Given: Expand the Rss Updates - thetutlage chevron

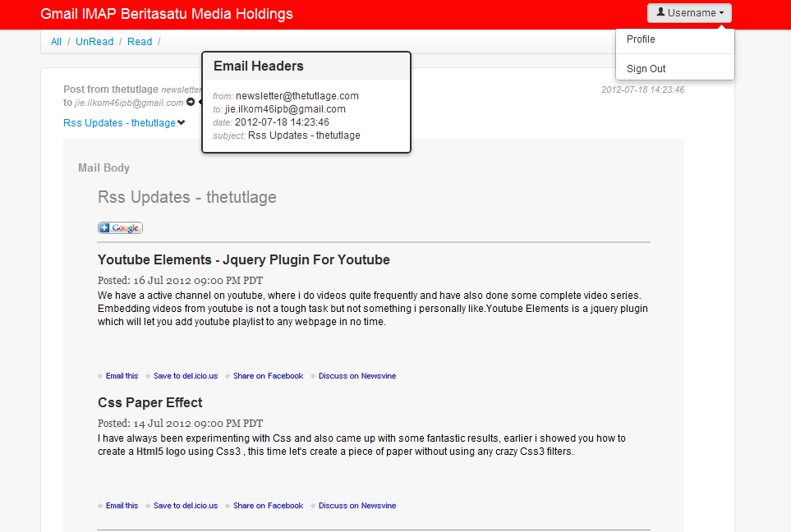Looking at the screenshot, I should (181, 122).
